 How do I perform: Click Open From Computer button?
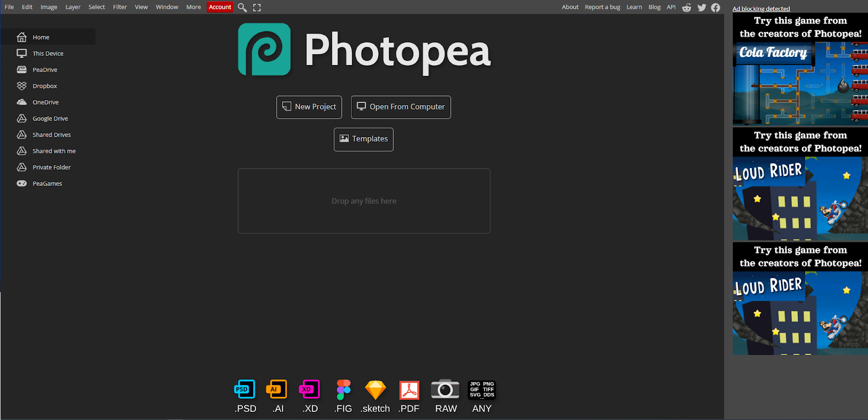click(x=401, y=107)
